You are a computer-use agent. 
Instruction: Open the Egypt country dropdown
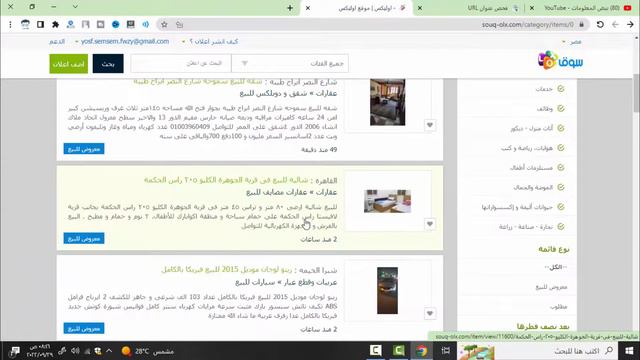pyautogui.click(x=572, y=42)
